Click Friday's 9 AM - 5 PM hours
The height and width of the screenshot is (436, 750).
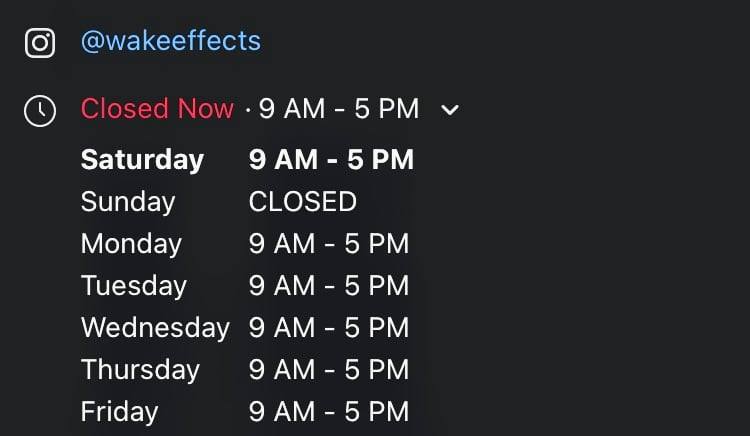click(x=329, y=412)
